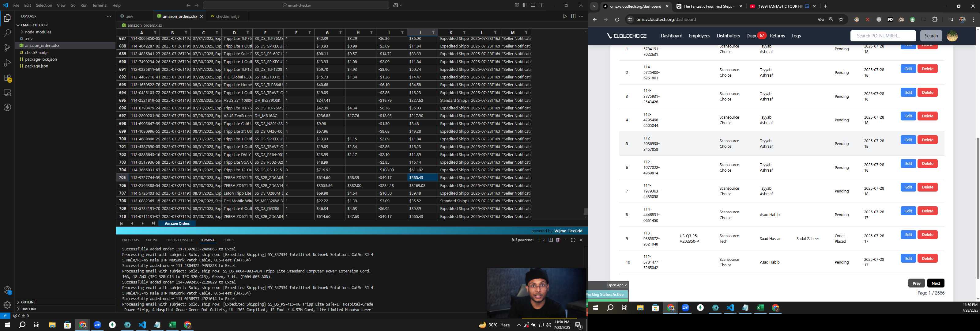Open the File menu in VS Code
980x331 pixels.
point(16,5)
